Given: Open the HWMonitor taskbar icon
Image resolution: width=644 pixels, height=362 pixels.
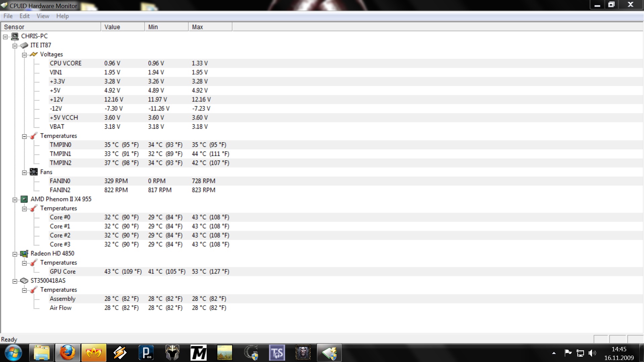Looking at the screenshot, I should coord(329,353).
